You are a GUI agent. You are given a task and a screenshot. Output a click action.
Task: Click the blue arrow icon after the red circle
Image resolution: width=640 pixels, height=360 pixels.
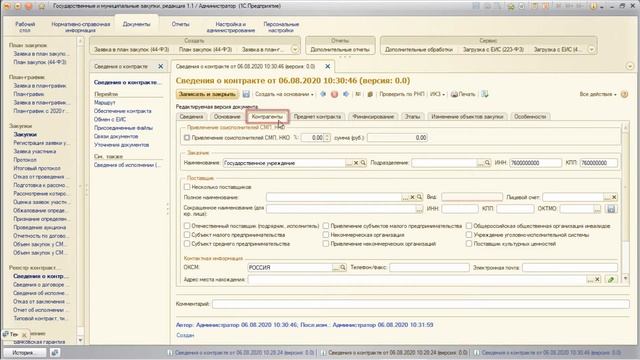coord(346,94)
